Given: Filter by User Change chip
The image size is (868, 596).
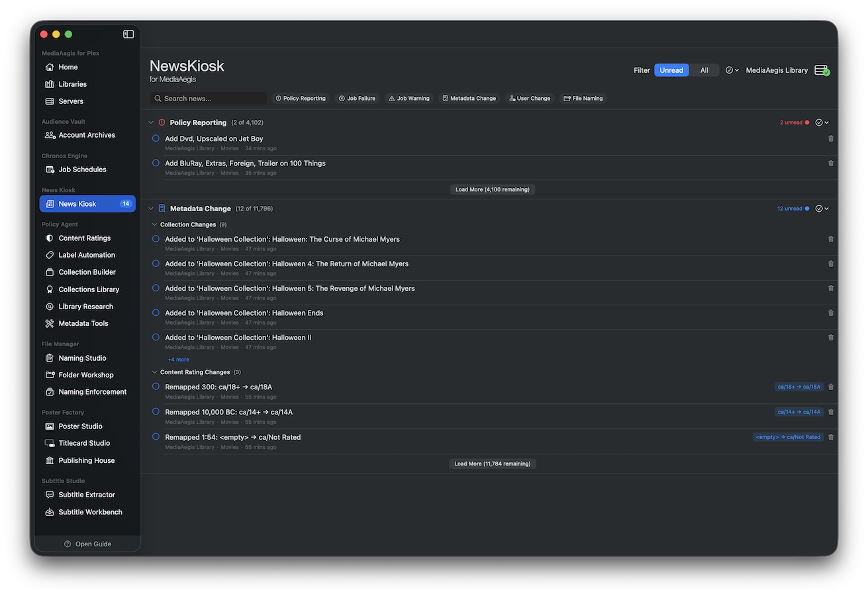Looking at the screenshot, I should [x=530, y=99].
